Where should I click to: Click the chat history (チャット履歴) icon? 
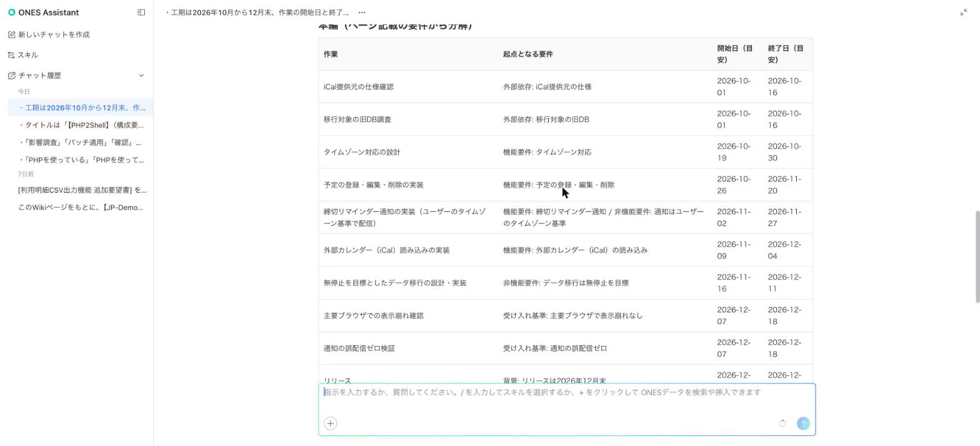11,76
